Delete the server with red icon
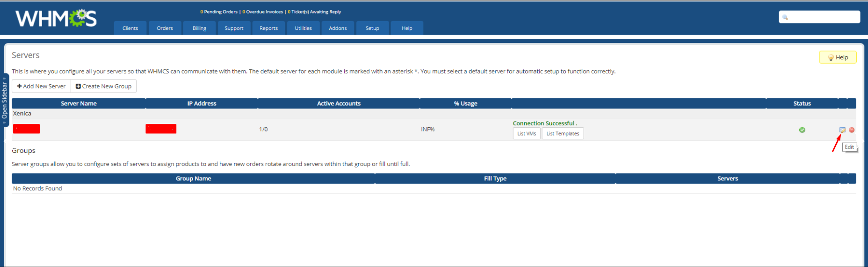This screenshot has width=868, height=267. 852,130
